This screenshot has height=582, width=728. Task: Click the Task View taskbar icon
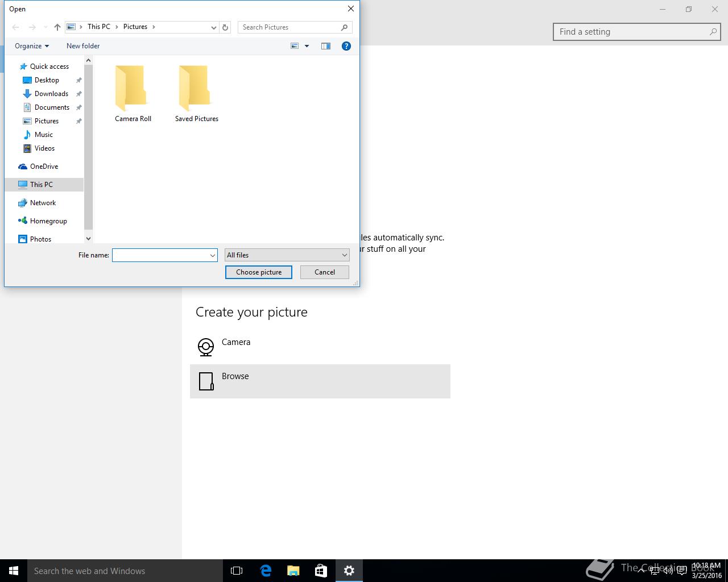(237, 571)
